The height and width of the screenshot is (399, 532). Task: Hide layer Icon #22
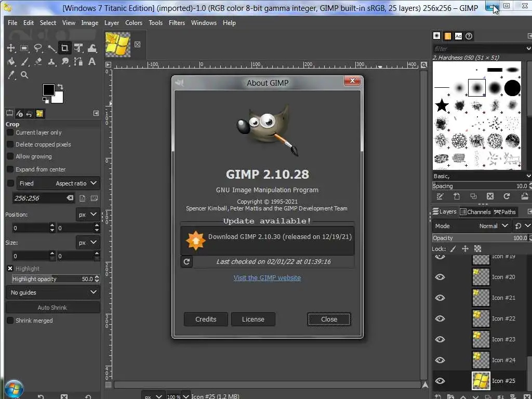[x=440, y=318]
